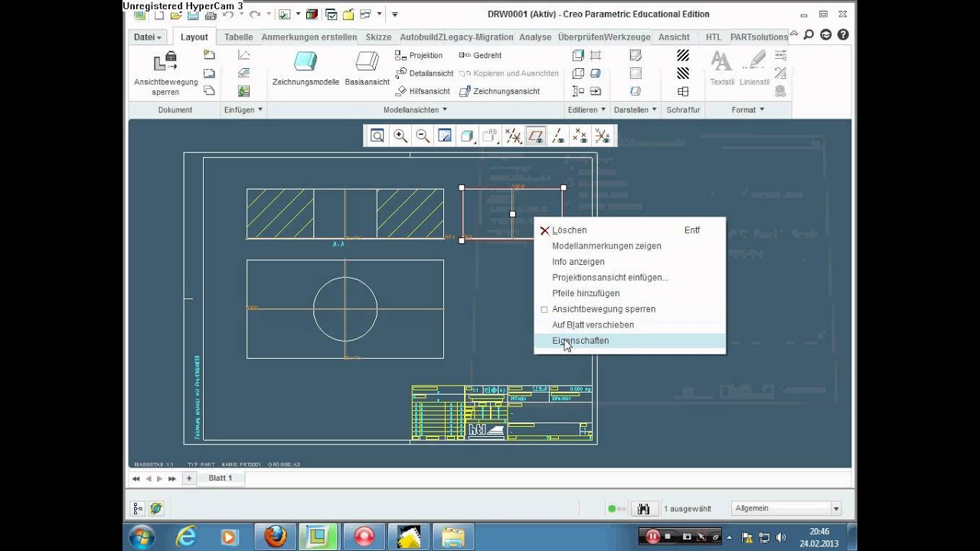Choose Eigenschaften in context menu
Screen dimensions: 980x551
click(629, 341)
